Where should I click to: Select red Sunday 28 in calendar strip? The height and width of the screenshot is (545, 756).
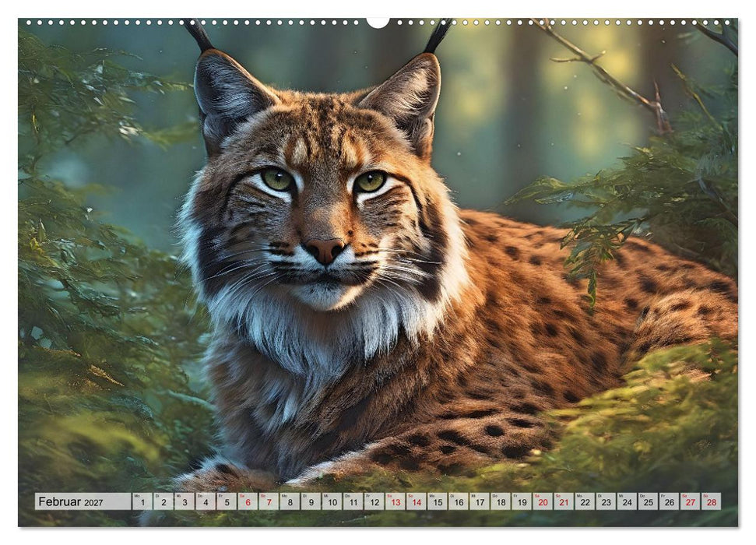click(712, 501)
